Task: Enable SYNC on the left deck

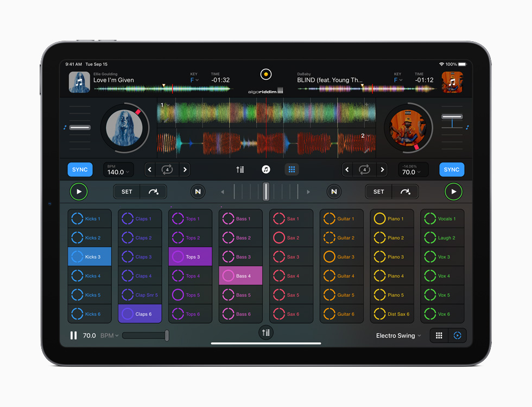Action: click(x=80, y=169)
